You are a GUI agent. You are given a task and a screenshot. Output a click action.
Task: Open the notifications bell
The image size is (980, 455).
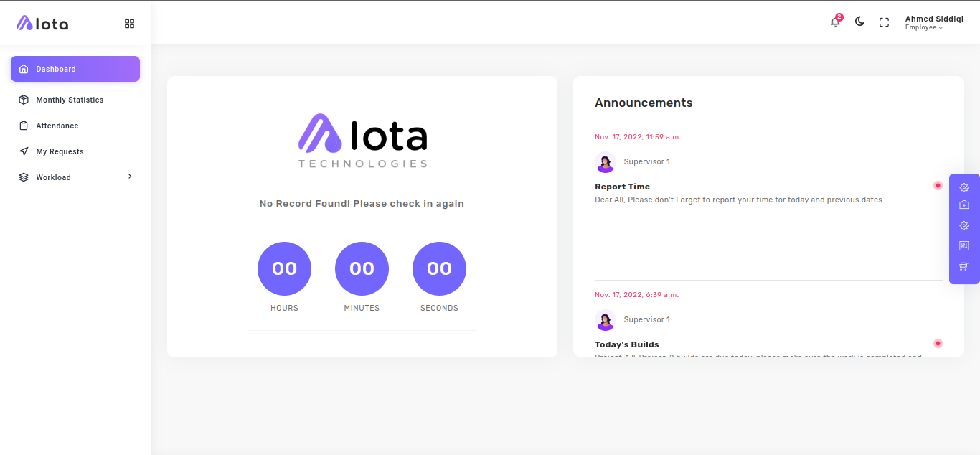pos(835,22)
